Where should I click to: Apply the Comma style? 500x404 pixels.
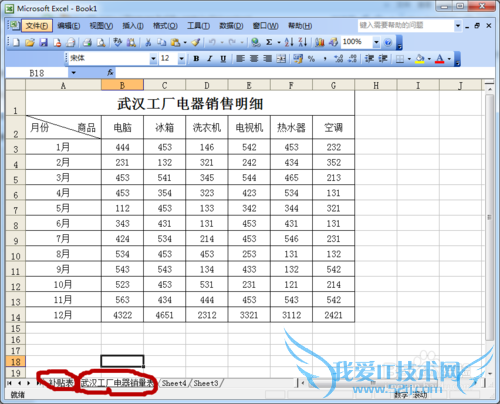click(x=325, y=59)
